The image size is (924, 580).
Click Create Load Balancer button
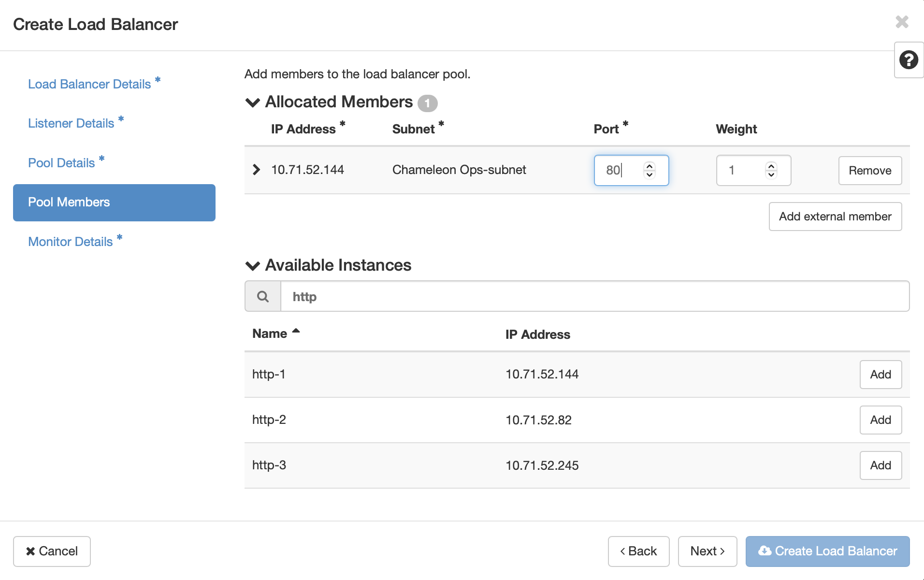coord(827,551)
